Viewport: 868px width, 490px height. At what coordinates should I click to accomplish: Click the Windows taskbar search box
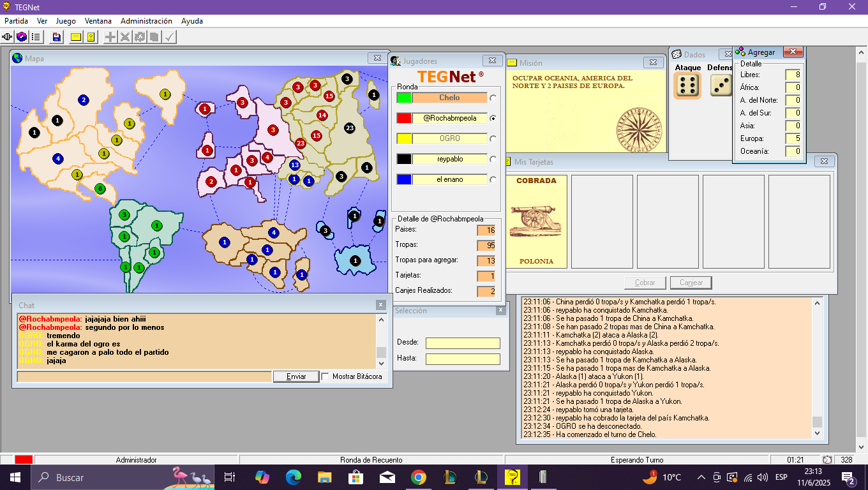click(x=123, y=477)
